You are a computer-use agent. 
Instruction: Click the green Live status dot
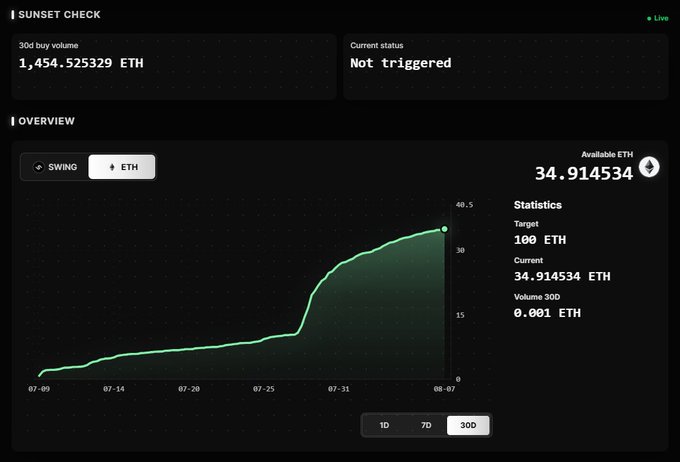coord(649,18)
